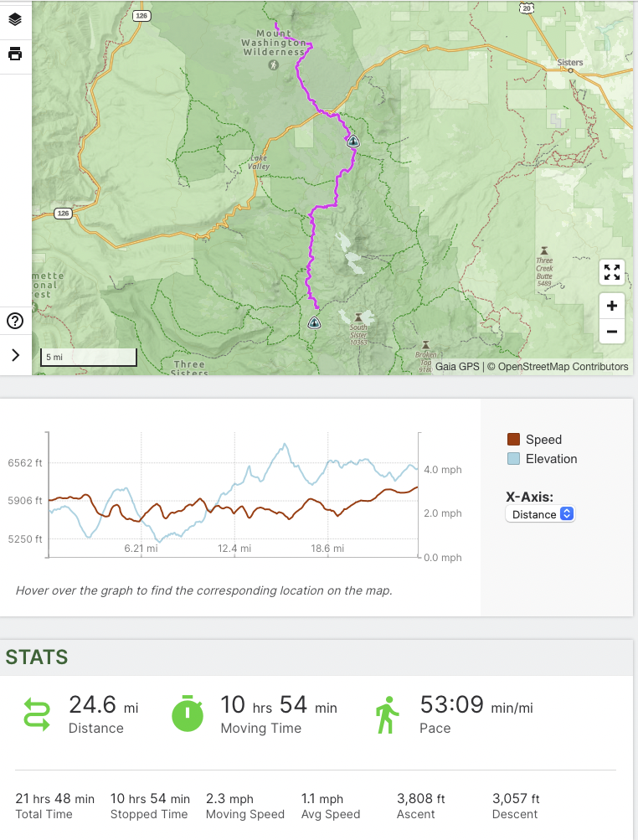Viewport: 638px width, 840px height.
Task: Open the Gaia GPS attribution link
Action: (457, 367)
